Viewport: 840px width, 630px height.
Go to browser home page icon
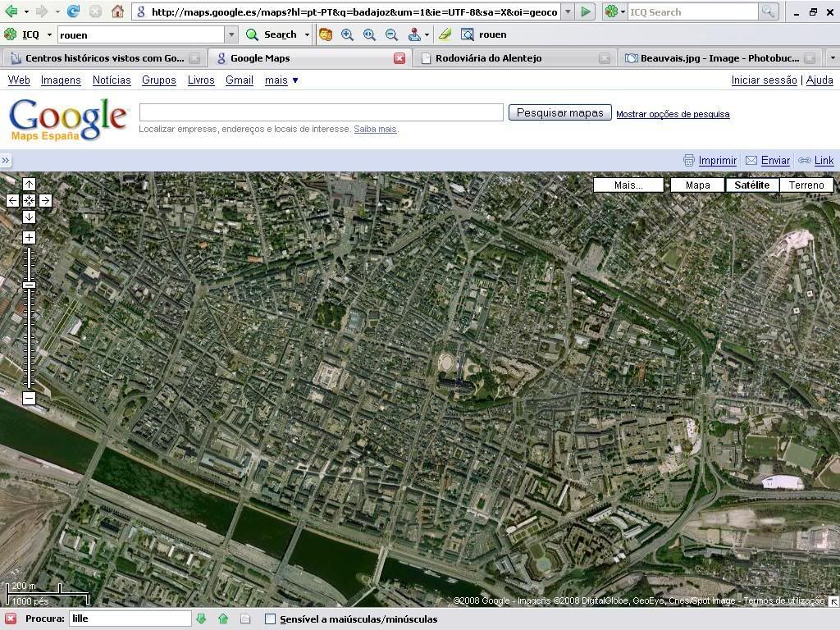tap(117, 11)
